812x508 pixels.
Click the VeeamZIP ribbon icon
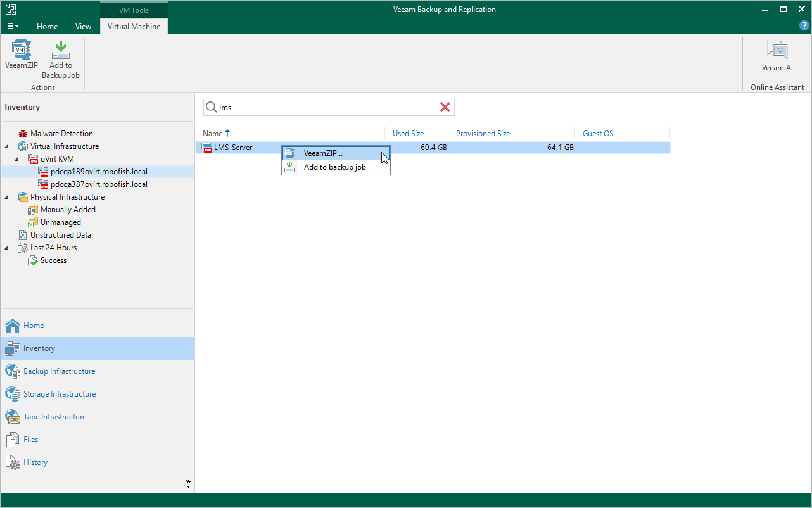(x=22, y=49)
